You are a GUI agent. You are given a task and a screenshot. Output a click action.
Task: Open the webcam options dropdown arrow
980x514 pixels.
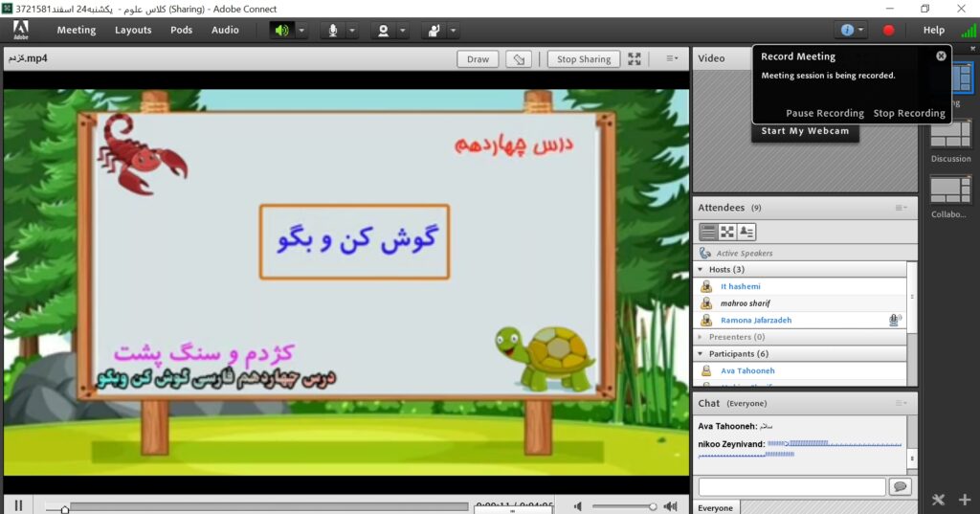403,30
